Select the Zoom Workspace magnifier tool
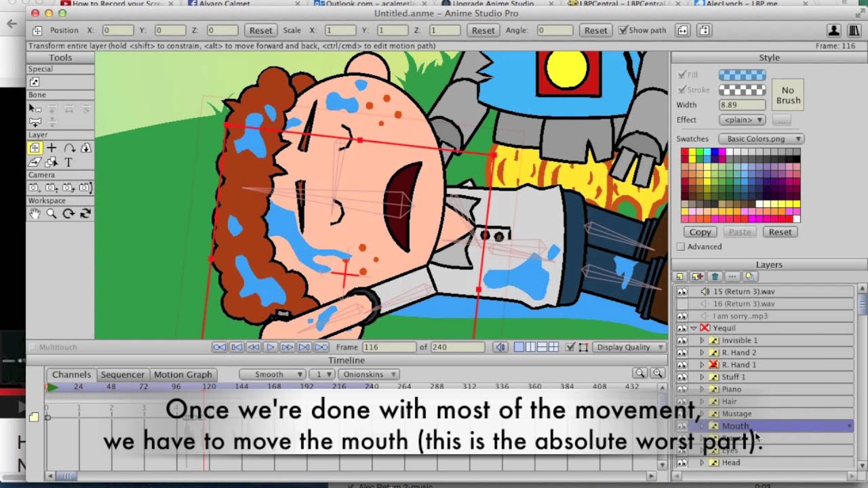Image resolution: width=868 pixels, height=488 pixels. pyautogui.click(x=52, y=213)
